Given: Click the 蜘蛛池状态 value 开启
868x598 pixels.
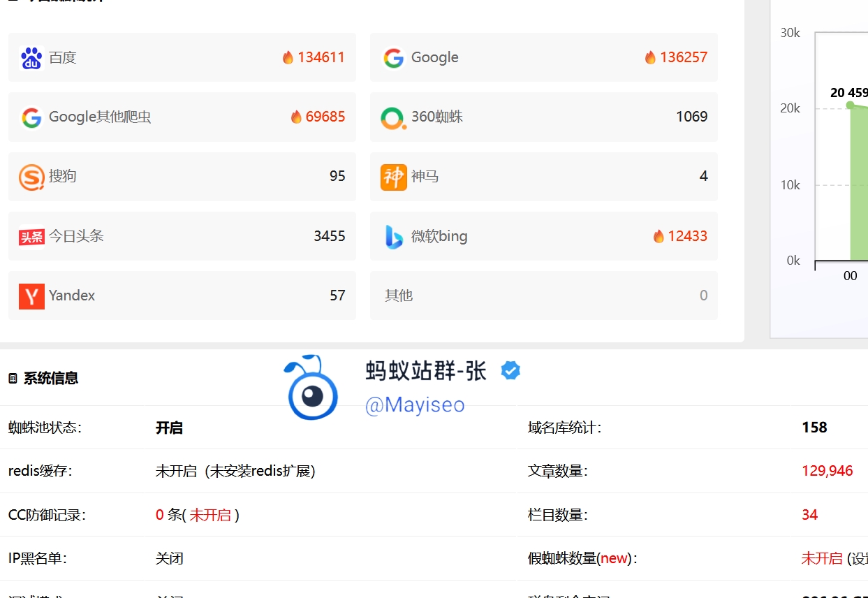Looking at the screenshot, I should [x=169, y=428].
